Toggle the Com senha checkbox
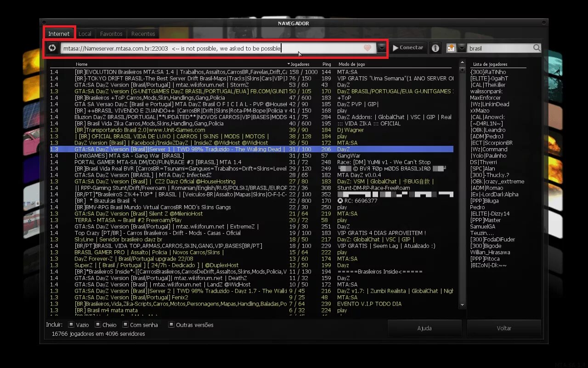The image size is (588, 368). (125, 324)
